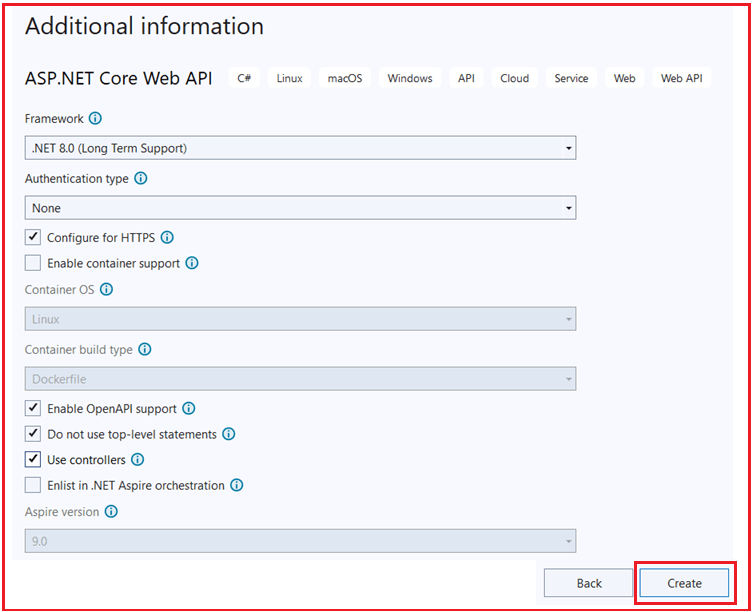
Task: Uncheck Configure for HTTPS
Action: (33, 237)
